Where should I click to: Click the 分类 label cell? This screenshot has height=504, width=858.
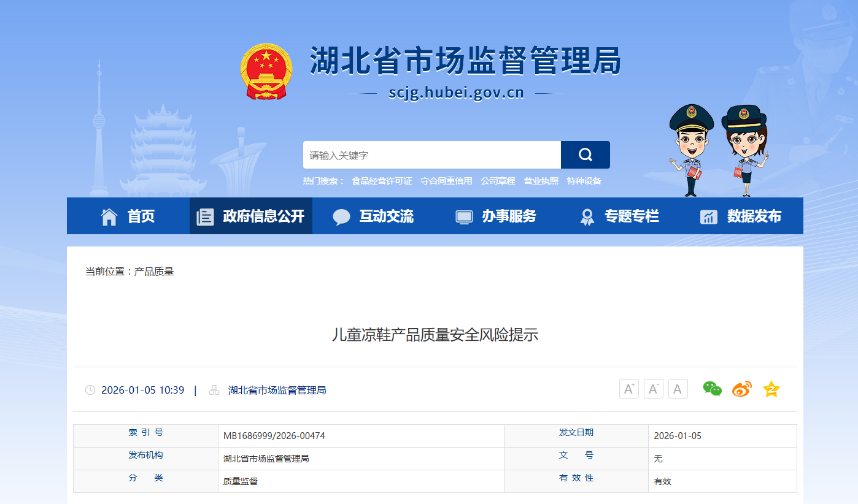pyautogui.click(x=146, y=481)
